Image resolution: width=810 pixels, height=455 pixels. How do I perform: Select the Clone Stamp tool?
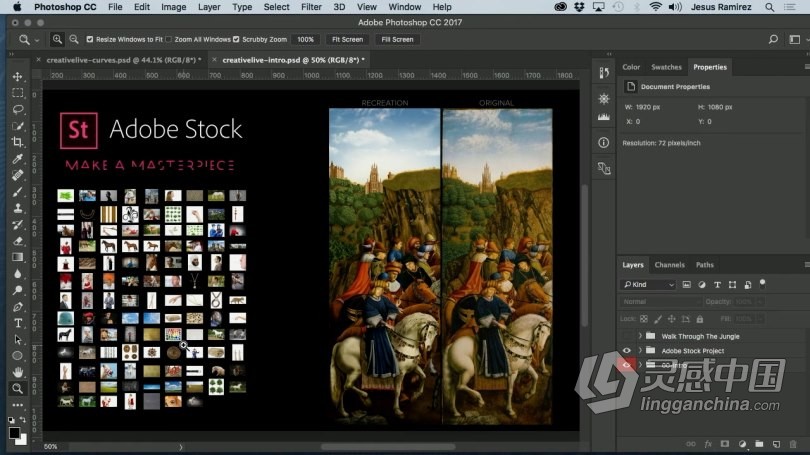click(x=18, y=208)
